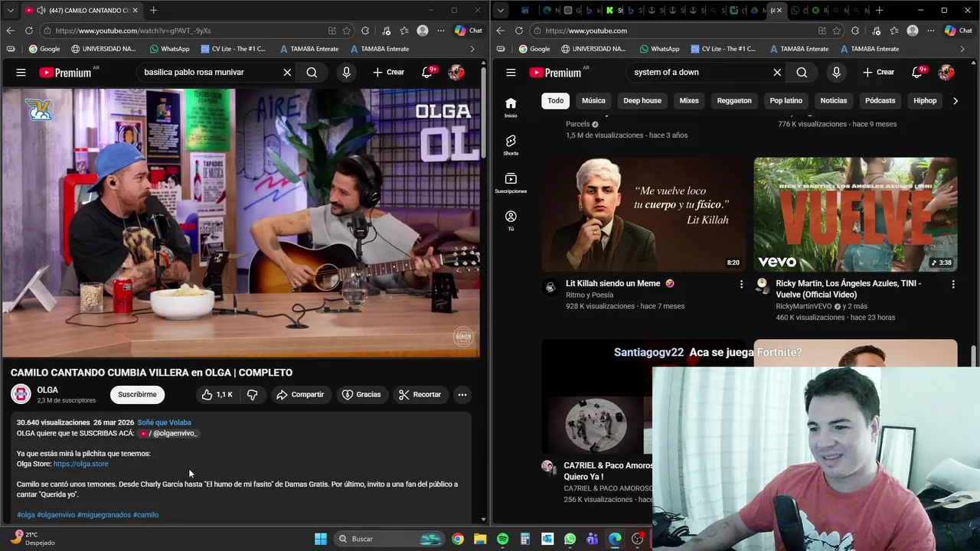980x551 pixels.
Task: Select the 'Noticias' filter chip
Action: tap(834, 100)
